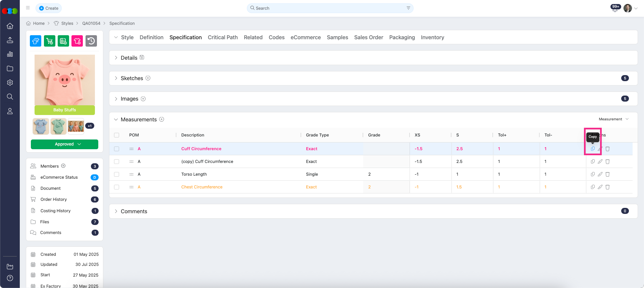Viewport: 644px width, 288px height.
Task: Delete the Torso Length measurement row
Action: click(607, 174)
